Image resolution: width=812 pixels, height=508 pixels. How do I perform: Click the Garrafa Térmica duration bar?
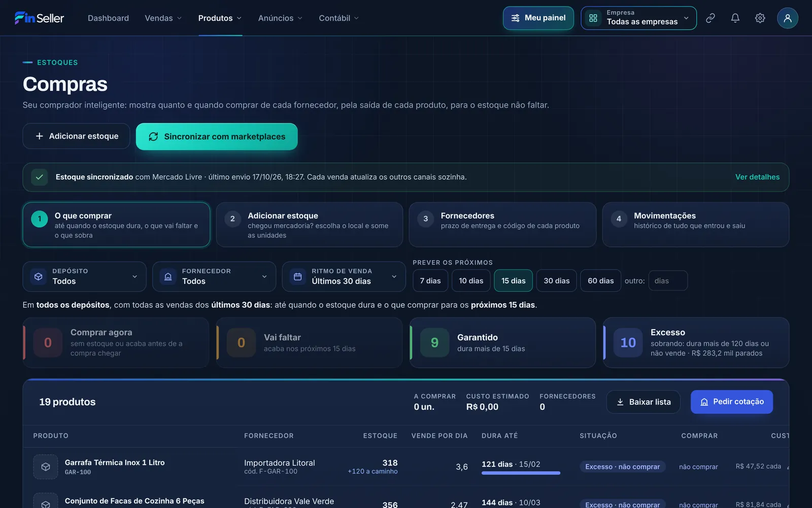click(521, 473)
